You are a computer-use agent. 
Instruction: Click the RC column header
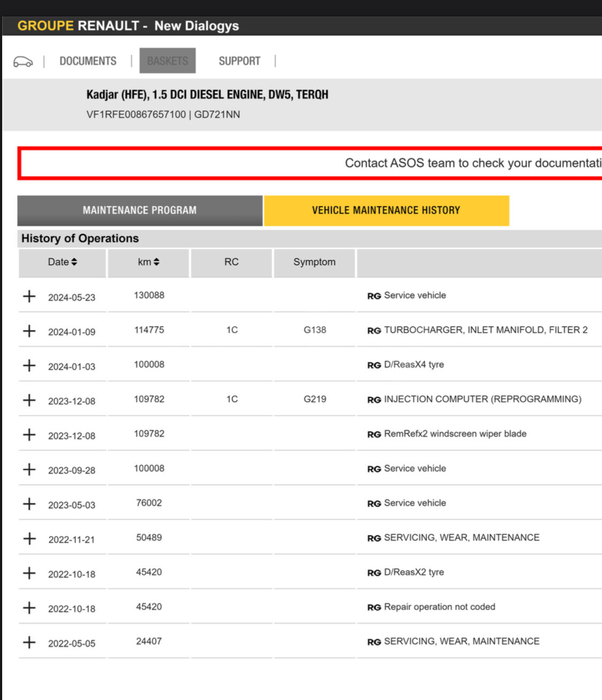pos(232,262)
